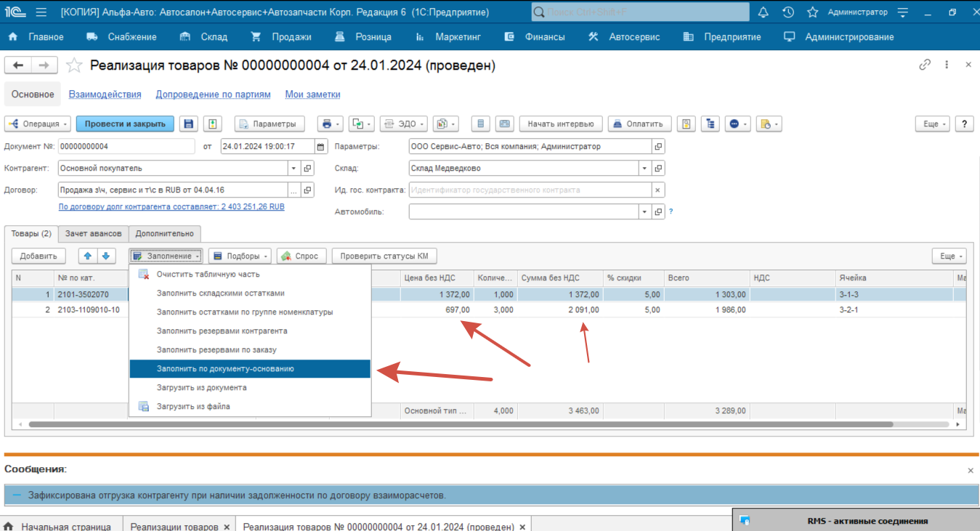
Task: Click the blue question mark beside Автомобиль
Action: click(x=671, y=212)
